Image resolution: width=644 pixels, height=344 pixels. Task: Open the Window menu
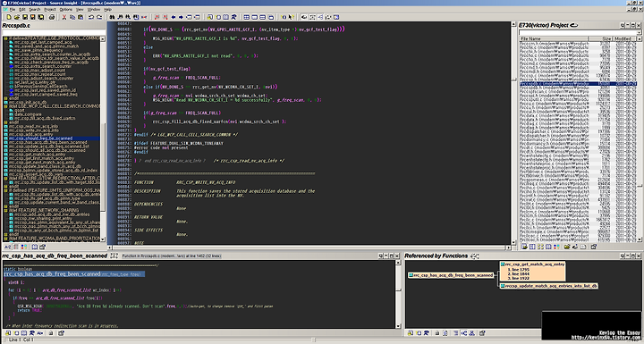(x=94, y=10)
